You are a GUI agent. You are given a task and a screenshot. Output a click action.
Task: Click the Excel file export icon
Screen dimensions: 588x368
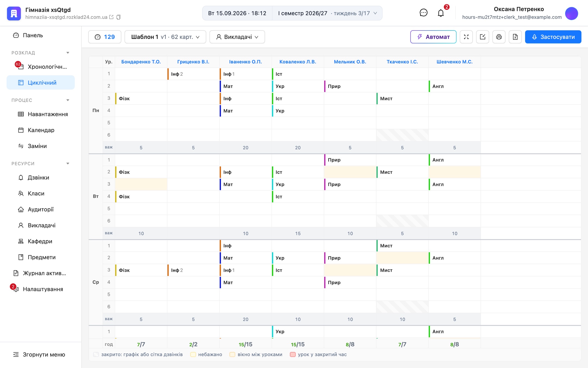click(515, 37)
